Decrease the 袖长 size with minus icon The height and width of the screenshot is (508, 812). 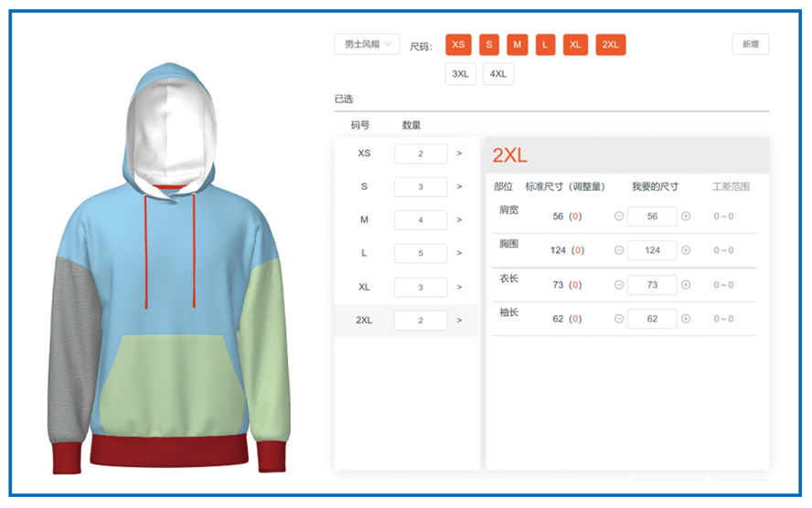619,319
